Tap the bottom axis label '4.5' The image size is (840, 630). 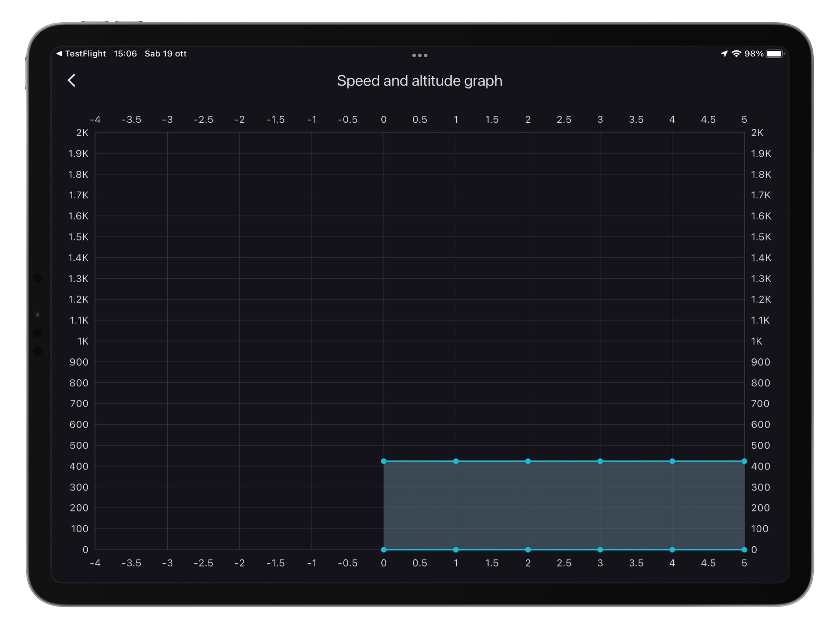click(708, 563)
